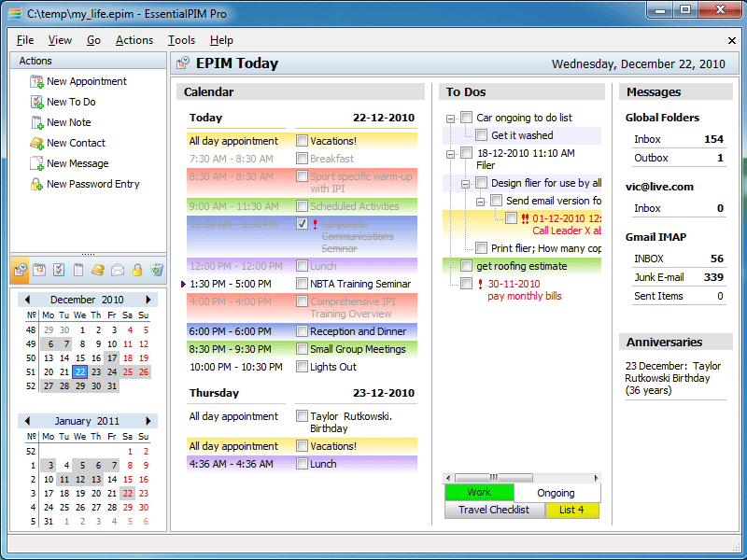
Task: Switch to the Work to-do list tab
Action: coord(479,493)
